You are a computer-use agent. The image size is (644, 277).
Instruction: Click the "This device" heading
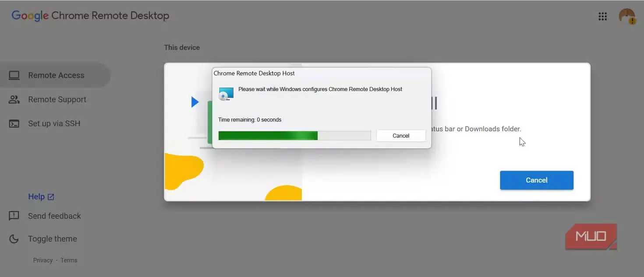[182, 47]
